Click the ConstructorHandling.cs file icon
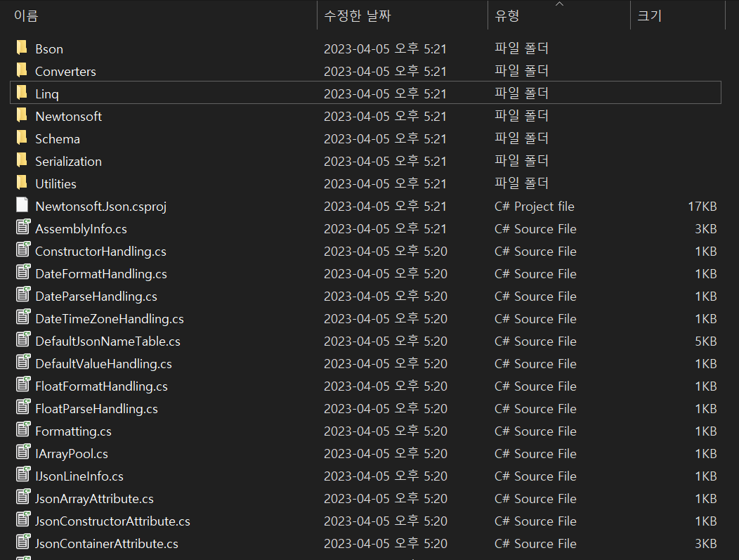739x560 pixels. click(23, 249)
